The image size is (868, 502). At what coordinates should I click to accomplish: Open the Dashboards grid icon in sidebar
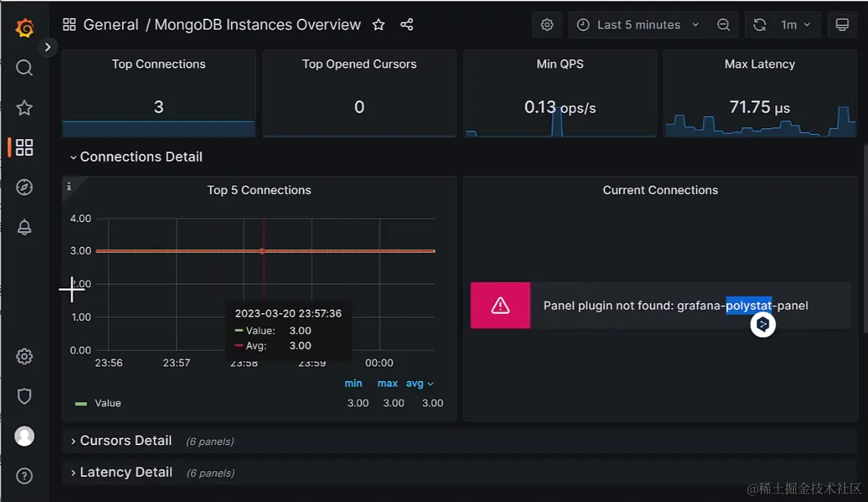coord(24,147)
